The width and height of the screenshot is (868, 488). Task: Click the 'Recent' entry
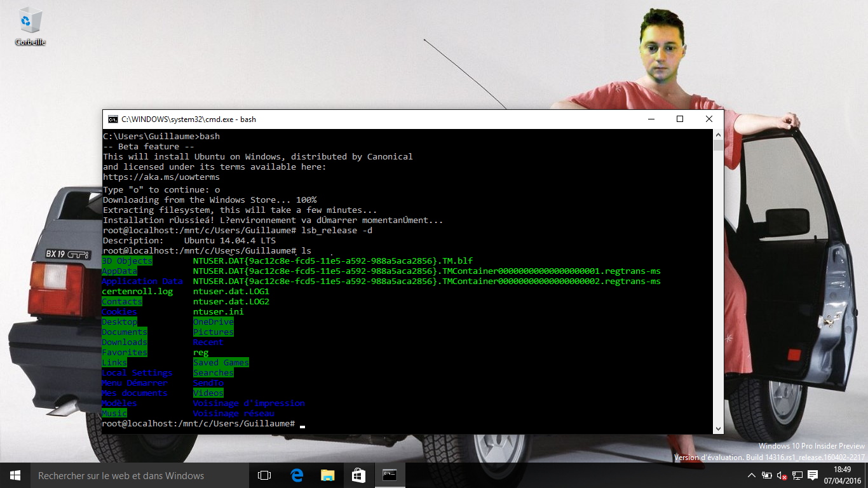(208, 342)
